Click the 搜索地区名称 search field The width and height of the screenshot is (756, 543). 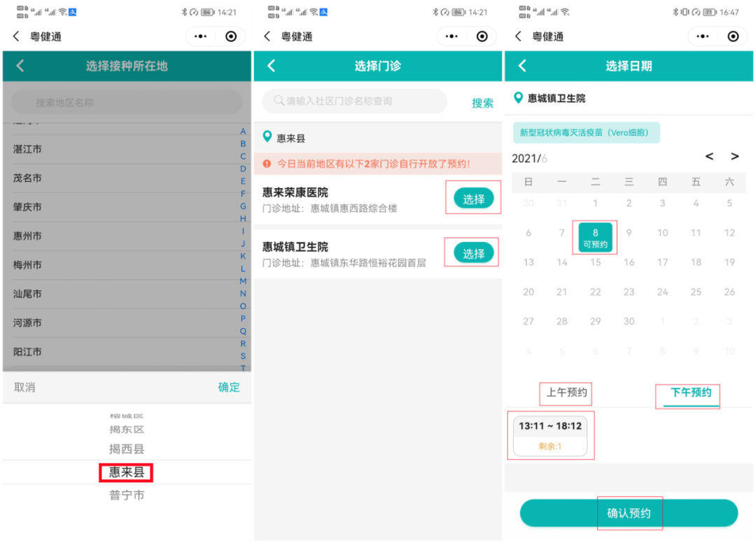(x=127, y=102)
